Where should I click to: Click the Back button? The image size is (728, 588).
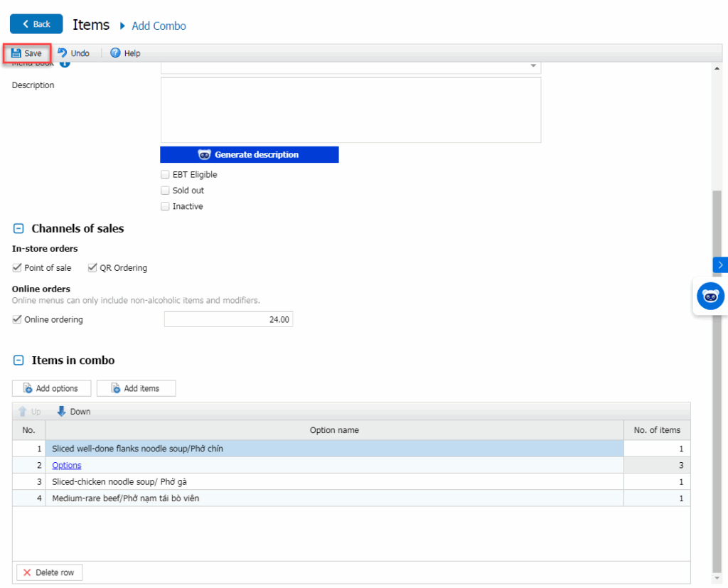(x=36, y=24)
